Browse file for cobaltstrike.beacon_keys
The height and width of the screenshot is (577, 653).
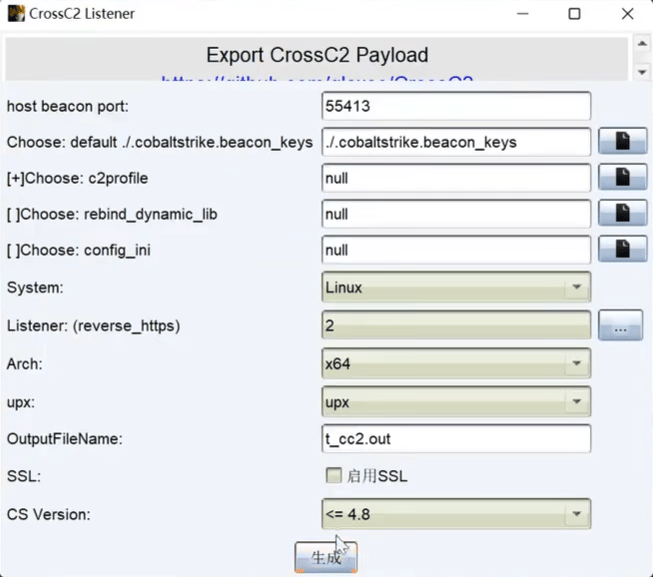622,142
